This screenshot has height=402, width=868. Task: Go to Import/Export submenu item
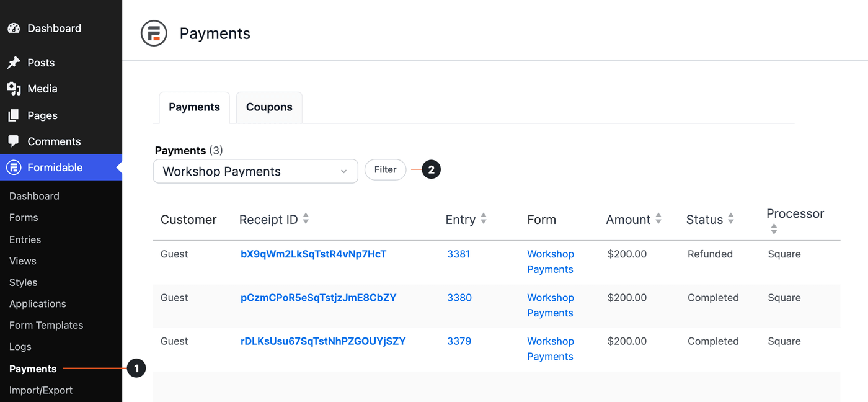tap(41, 390)
